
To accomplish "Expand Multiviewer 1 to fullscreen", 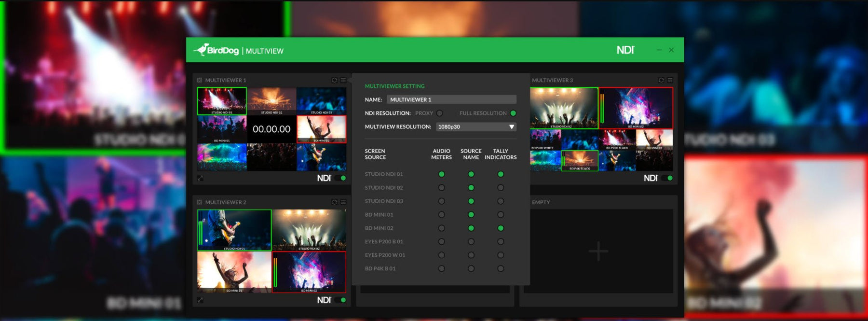I will tap(200, 178).
